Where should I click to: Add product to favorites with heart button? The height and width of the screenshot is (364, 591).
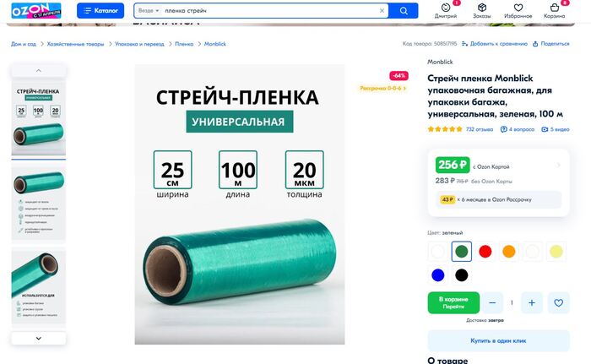pos(559,302)
